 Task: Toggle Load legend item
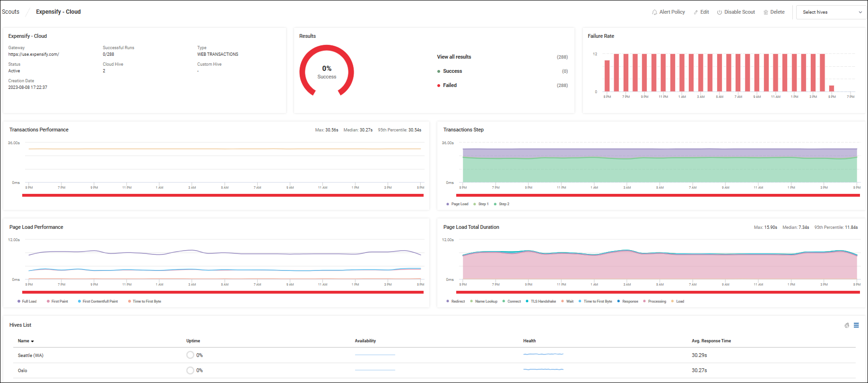pos(677,301)
